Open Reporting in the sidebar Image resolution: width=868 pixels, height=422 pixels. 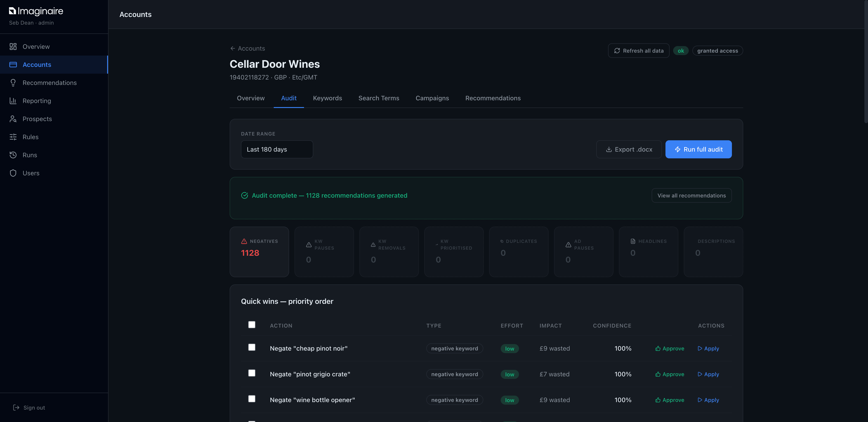click(54, 101)
